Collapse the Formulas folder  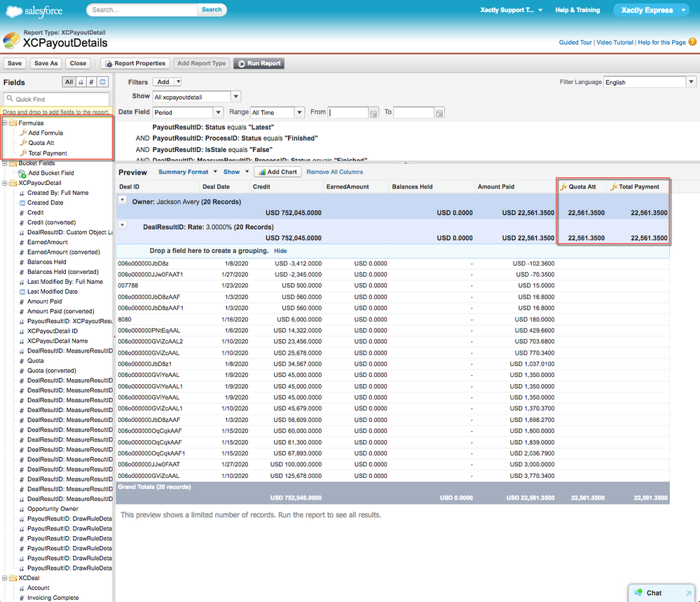click(x=4, y=123)
